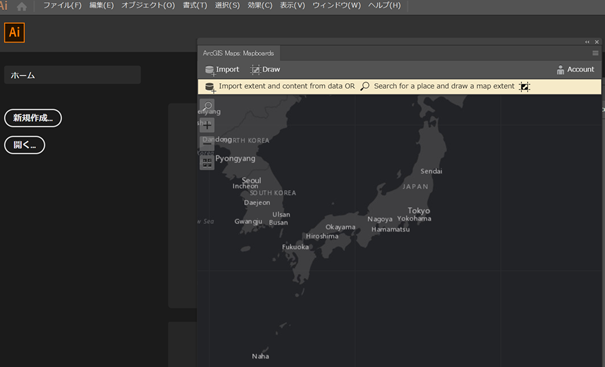Click the JAPAN country label
Image resolution: width=605 pixels, height=367 pixels.
click(x=416, y=187)
